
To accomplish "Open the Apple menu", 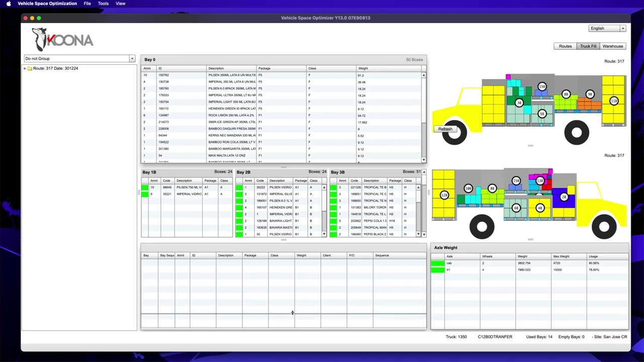I will (x=9, y=4).
